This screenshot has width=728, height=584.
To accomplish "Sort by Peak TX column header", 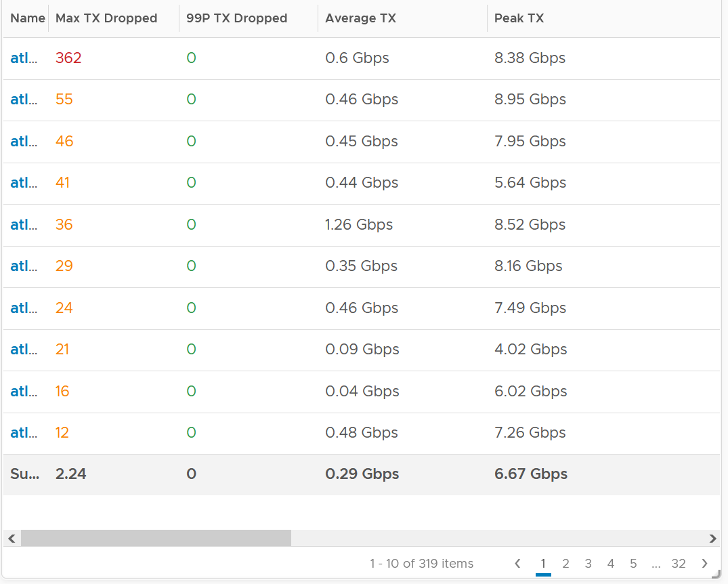I will point(519,18).
